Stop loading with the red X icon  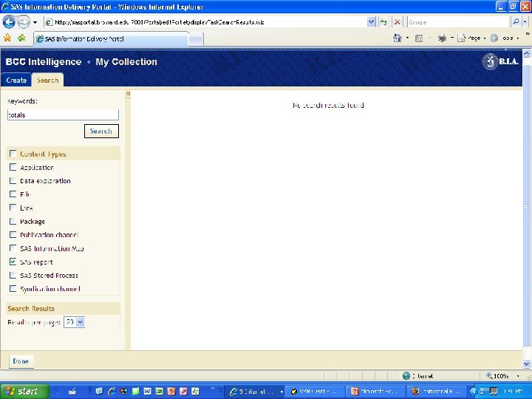pyautogui.click(x=397, y=22)
